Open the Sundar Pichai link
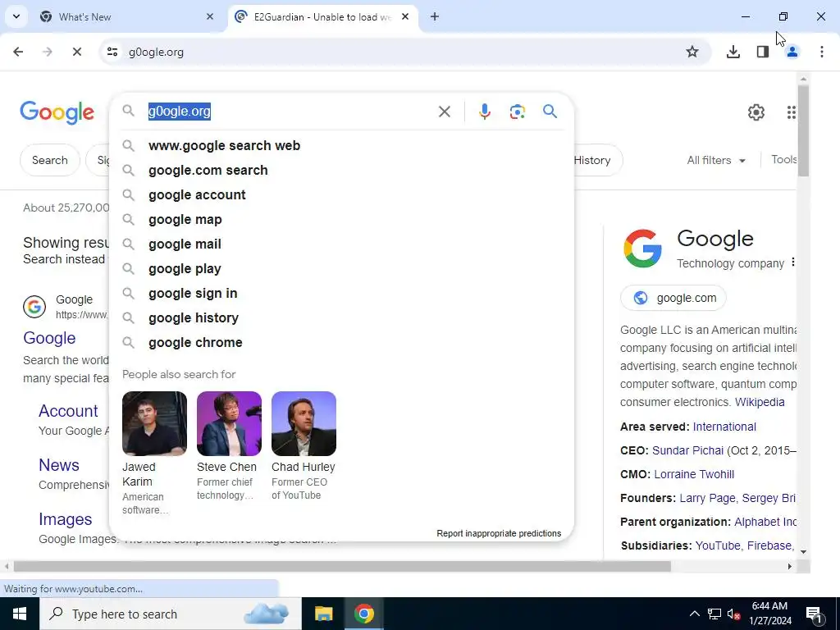 click(688, 450)
